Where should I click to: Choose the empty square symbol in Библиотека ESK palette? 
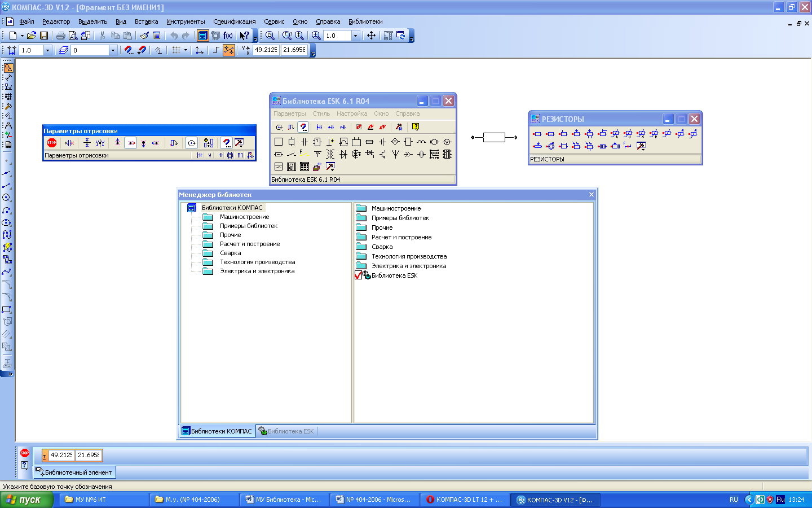(279, 142)
